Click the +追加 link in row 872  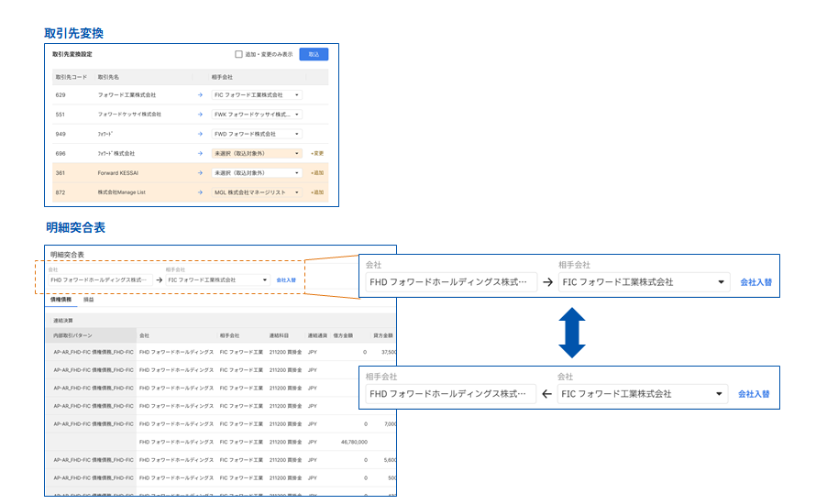click(x=317, y=192)
